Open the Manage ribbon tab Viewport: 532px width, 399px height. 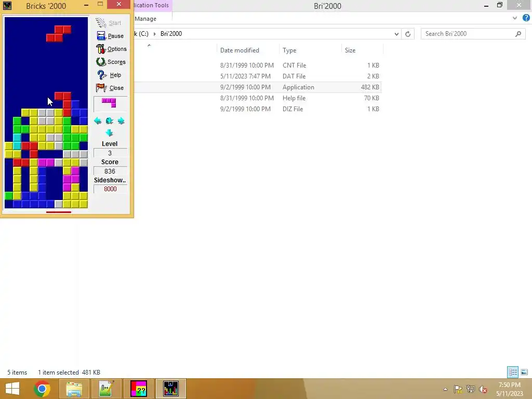(x=145, y=19)
